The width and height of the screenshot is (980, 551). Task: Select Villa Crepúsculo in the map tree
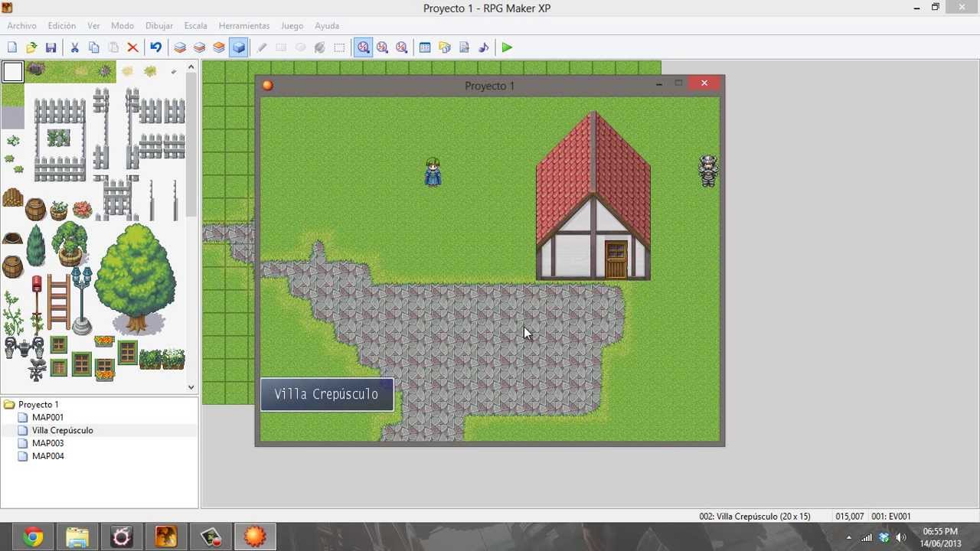63,431
